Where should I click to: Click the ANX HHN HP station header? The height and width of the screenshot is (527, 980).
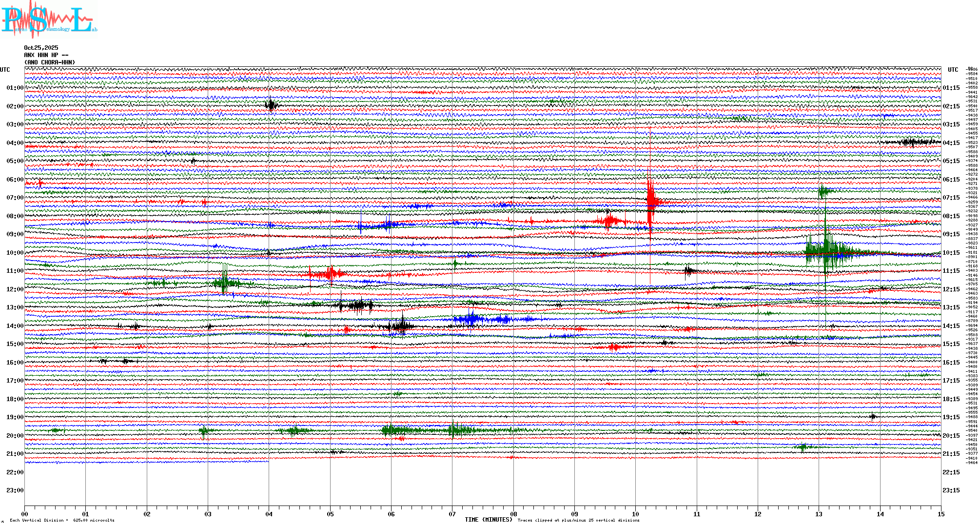point(46,55)
